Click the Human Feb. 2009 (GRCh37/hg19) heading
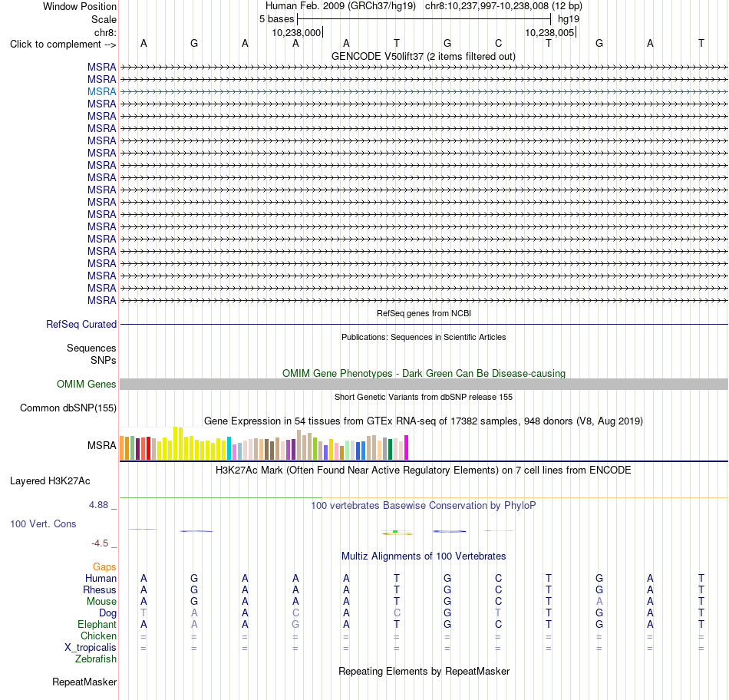 pos(341,6)
